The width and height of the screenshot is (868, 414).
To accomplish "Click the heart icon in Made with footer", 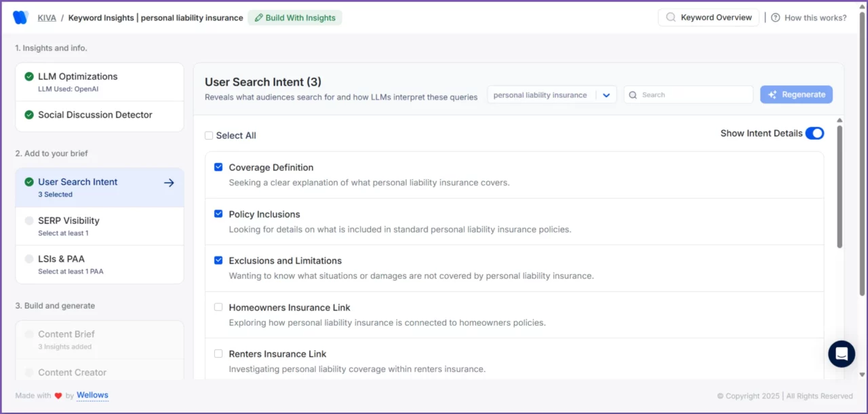I will click(x=58, y=395).
